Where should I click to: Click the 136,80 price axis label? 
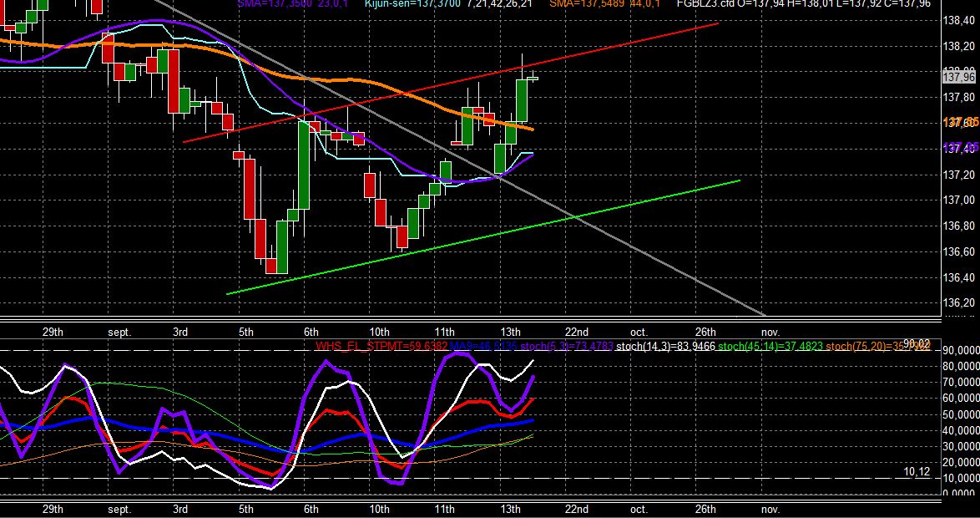pyautogui.click(x=958, y=226)
